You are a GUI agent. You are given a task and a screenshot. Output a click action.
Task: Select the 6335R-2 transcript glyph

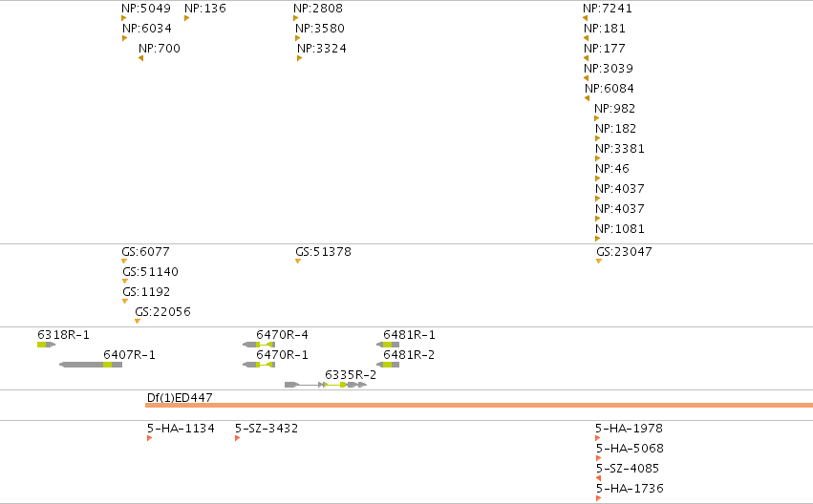pyautogui.click(x=326, y=385)
